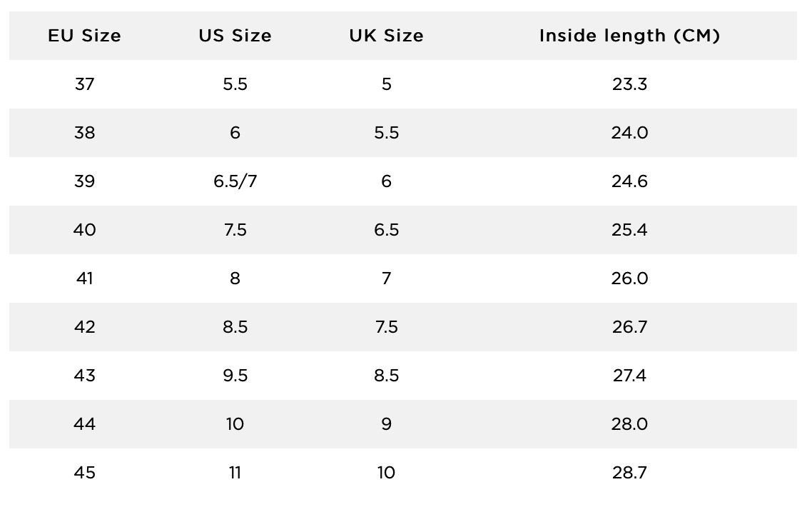Screen dimensions: 812x517
Task: Click inside length value 27.4
Action: click(630, 376)
